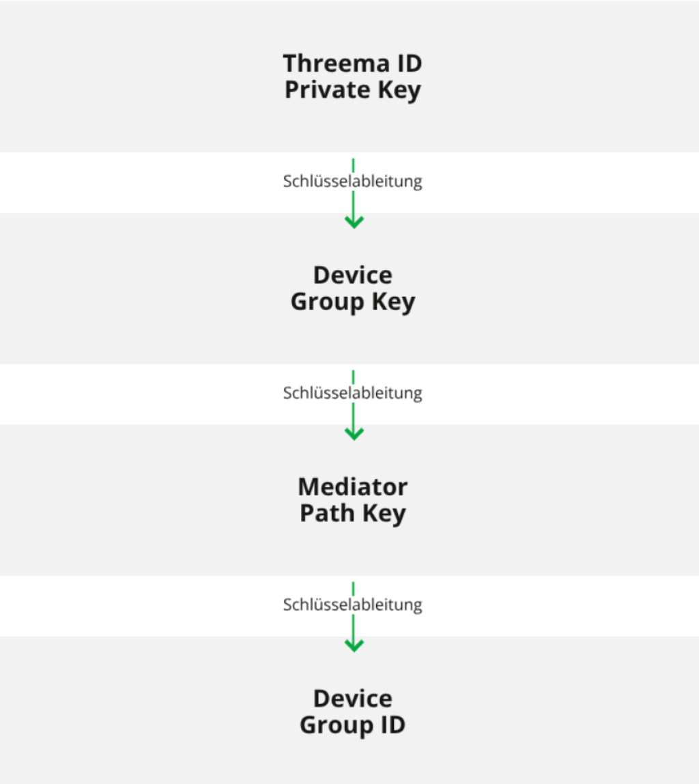Click Schlüsselableitung label under Threema ID Private Key
This screenshot has height=784, width=699.
click(353, 182)
